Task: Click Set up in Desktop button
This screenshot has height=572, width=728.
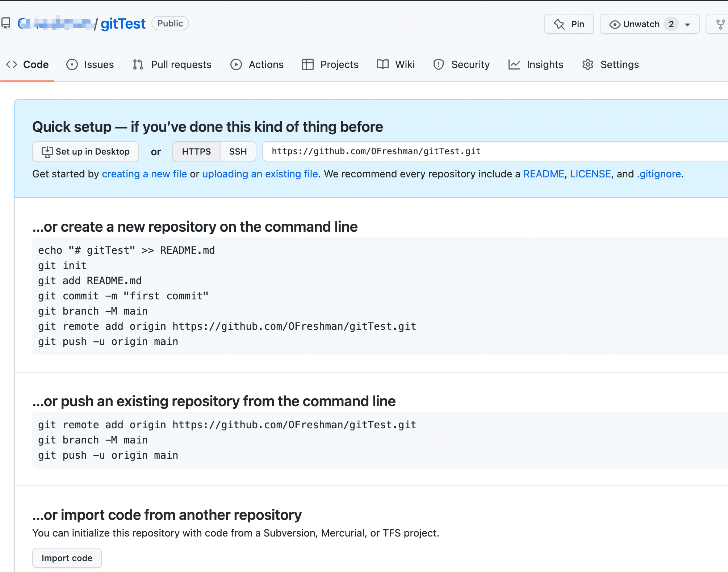Action: (85, 151)
